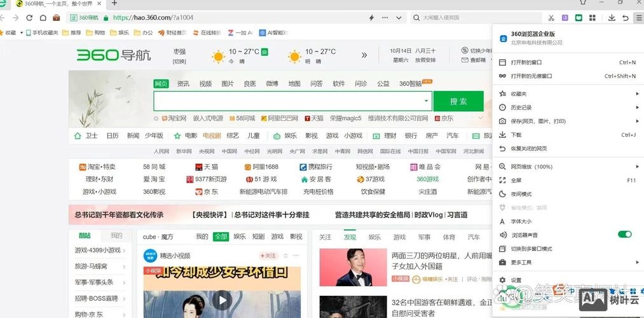This screenshot has width=644, height=318.
Task: Click today's sunny weather icon
Action: [218, 57]
